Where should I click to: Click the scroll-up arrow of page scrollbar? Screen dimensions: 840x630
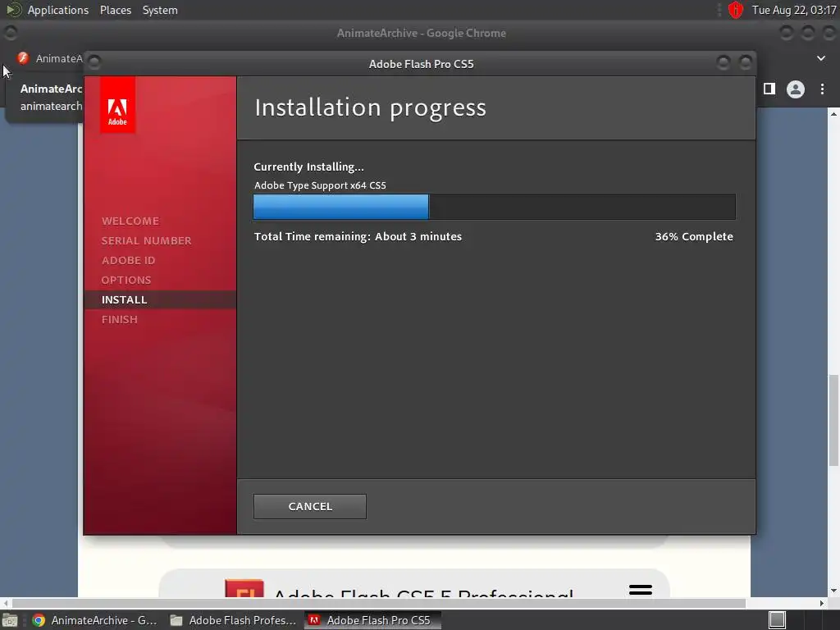[x=833, y=113]
